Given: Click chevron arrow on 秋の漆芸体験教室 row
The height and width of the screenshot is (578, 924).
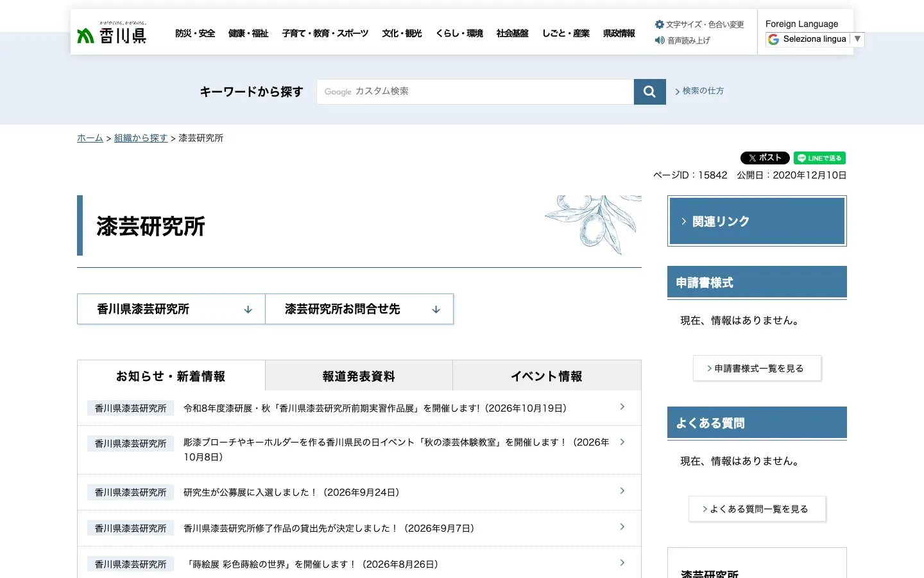Looking at the screenshot, I should [x=622, y=442].
